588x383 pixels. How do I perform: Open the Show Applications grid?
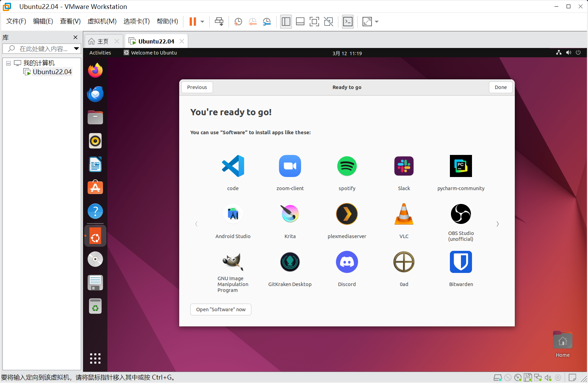(x=95, y=359)
